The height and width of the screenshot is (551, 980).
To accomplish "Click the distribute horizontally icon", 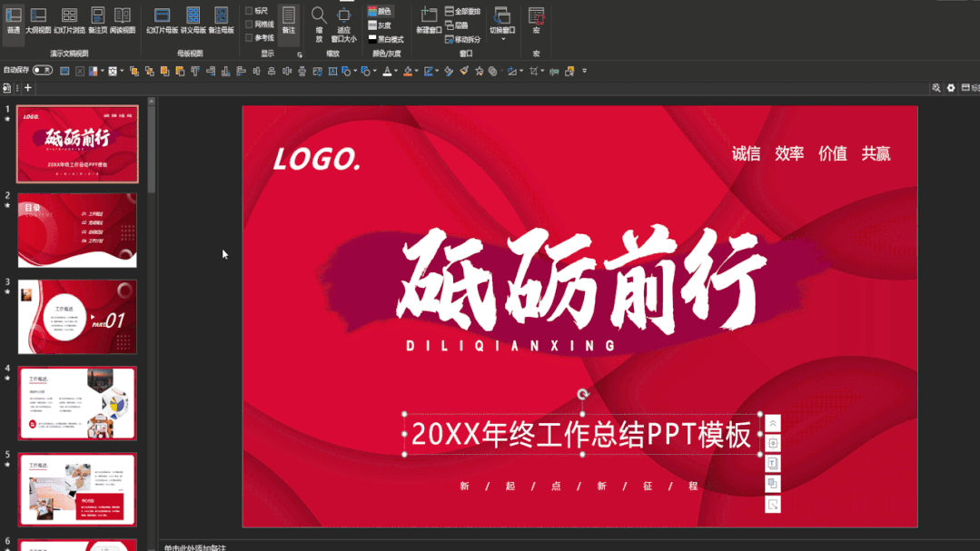I will 287,71.
